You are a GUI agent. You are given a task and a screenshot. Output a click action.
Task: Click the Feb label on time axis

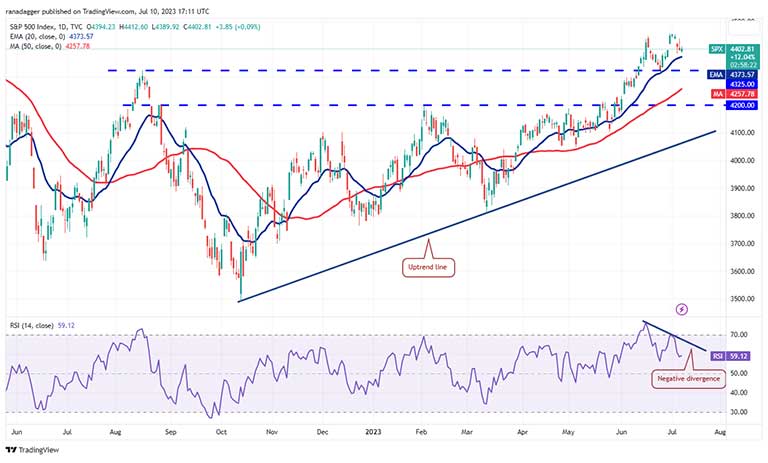point(421,433)
